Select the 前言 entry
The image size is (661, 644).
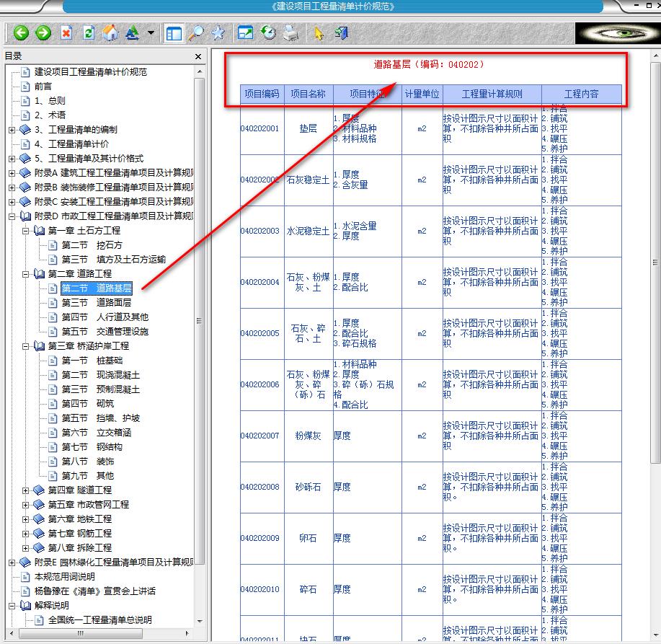pyautogui.click(x=43, y=87)
